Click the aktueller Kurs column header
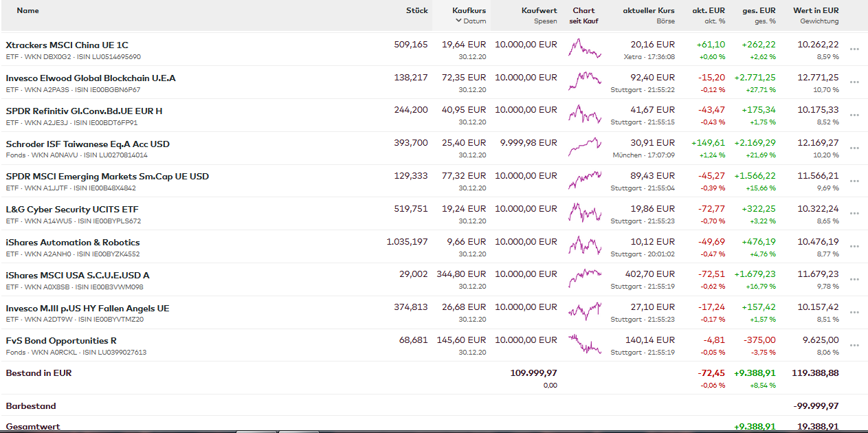This screenshot has height=433, width=868. [x=648, y=10]
